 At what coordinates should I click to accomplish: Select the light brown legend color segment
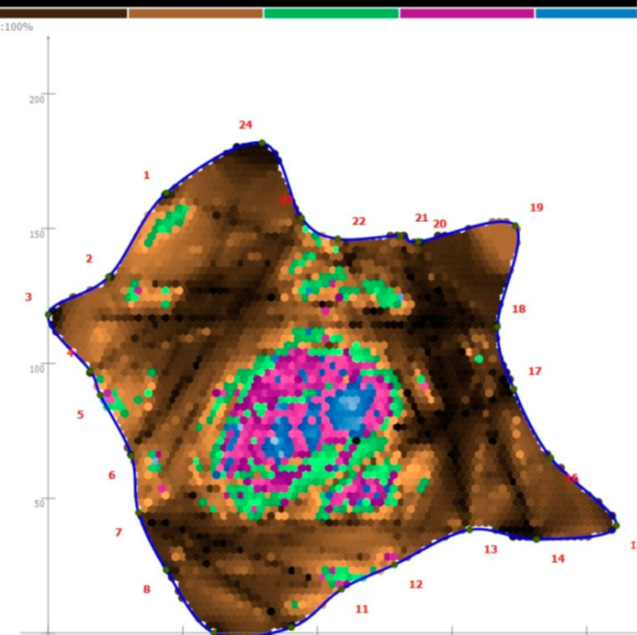coord(195,13)
